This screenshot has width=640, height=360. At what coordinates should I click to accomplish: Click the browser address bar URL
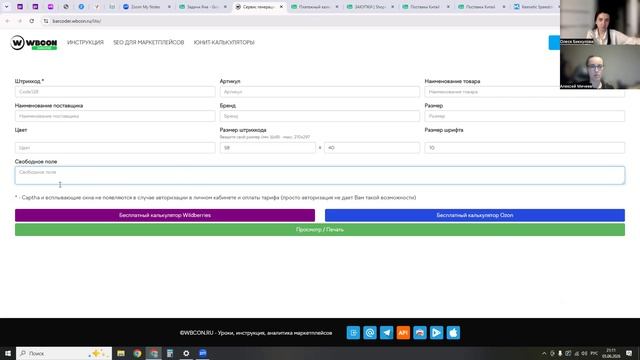click(x=77, y=21)
